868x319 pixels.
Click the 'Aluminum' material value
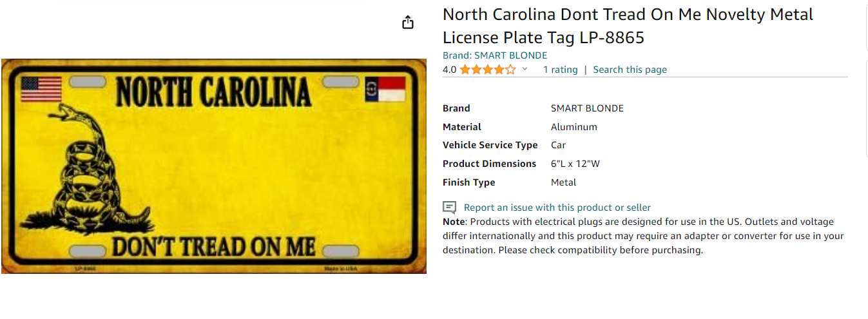[x=574, y=127]
